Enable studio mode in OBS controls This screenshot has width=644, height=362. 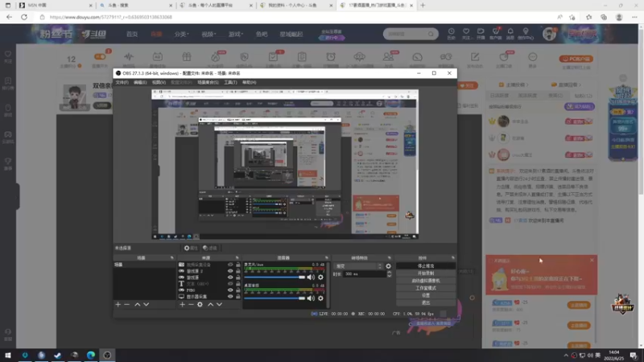[426, 288]
